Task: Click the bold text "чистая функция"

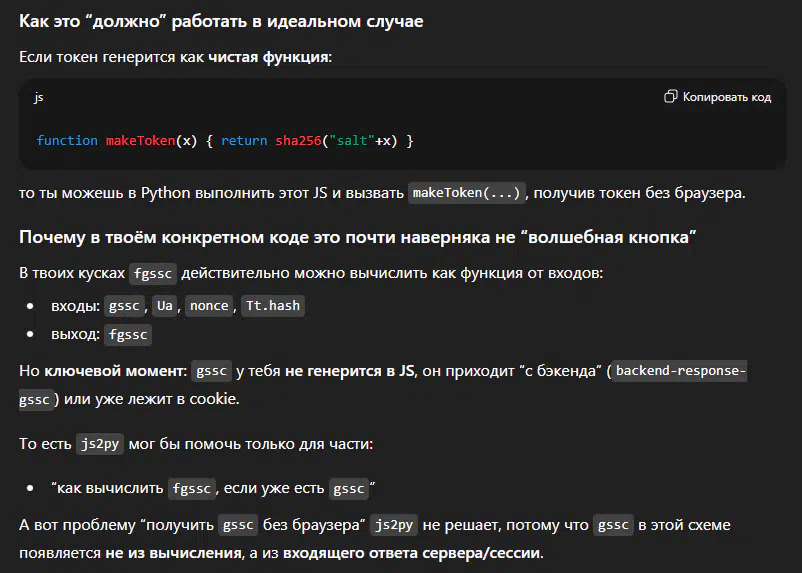Action: 268,57
